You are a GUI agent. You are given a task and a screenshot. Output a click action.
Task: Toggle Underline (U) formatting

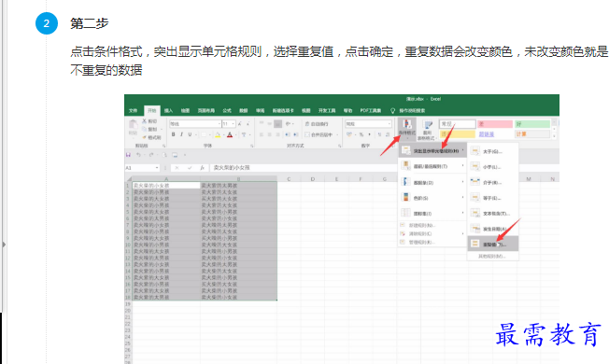pos(190,134)
